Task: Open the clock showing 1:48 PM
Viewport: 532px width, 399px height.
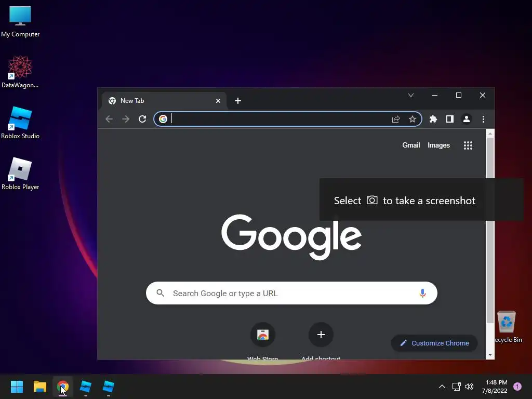Action: pos(495,387)
